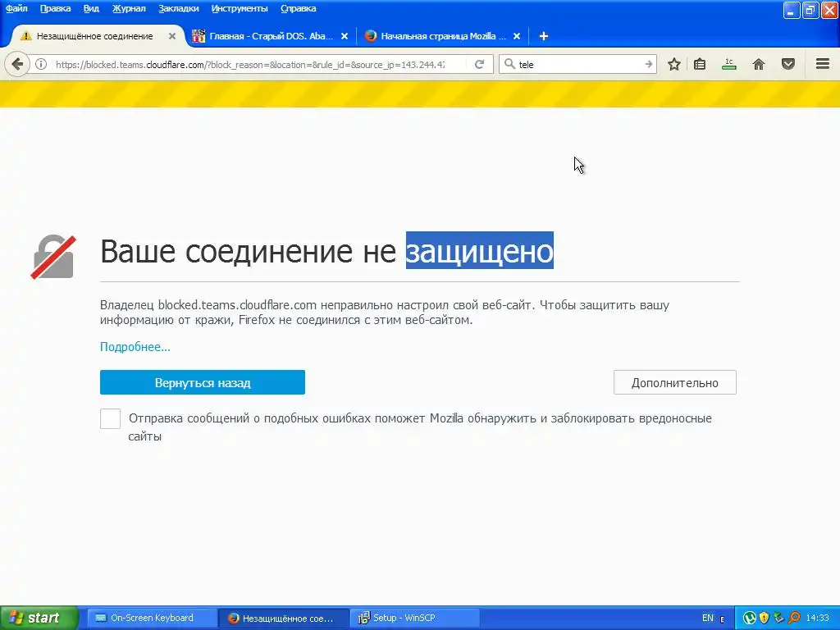Click the MS-DOS favicon on second tab
Viewport: 840px width, 630px height.
[x=199, y=36]
